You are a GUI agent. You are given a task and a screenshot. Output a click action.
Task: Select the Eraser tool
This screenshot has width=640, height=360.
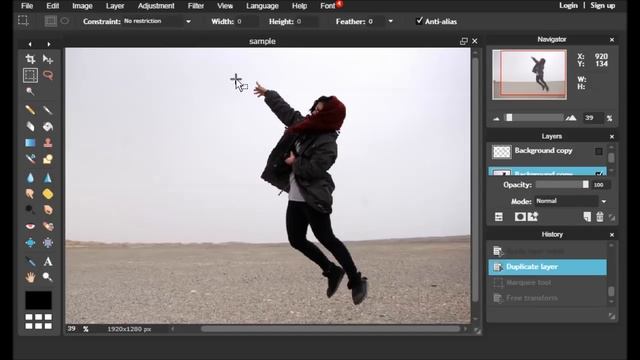(x=30, y=127)
